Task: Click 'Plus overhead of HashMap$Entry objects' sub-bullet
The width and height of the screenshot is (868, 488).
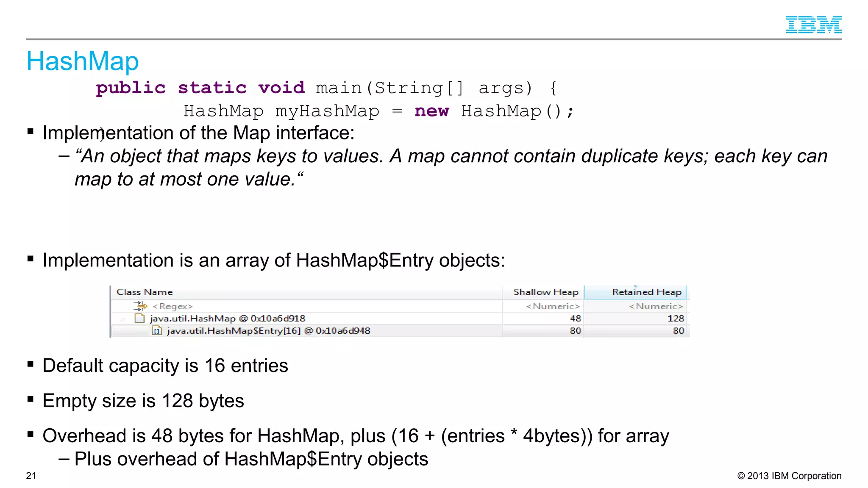Action: (251, 459)
